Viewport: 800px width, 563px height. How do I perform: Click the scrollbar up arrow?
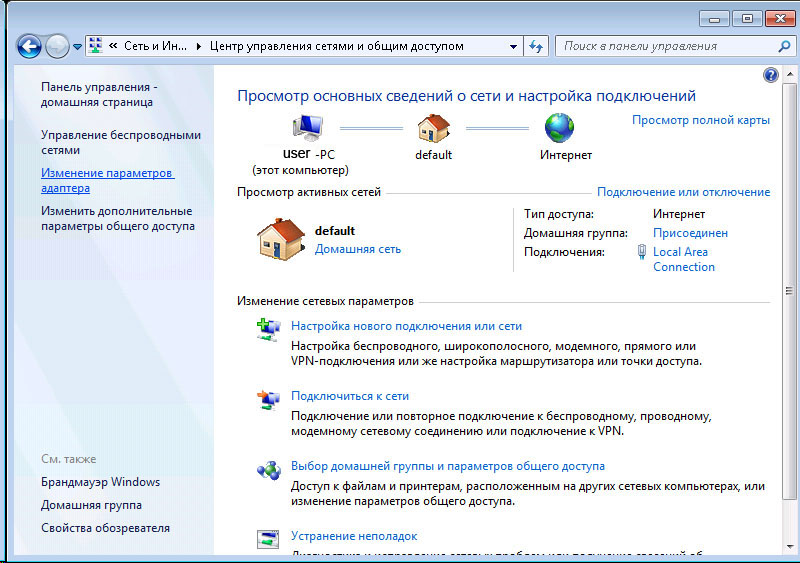(x=789, y=75)
